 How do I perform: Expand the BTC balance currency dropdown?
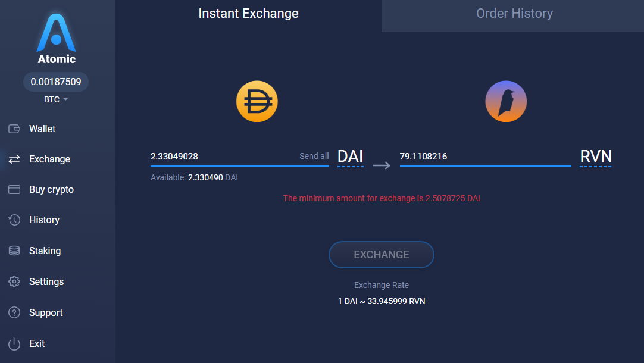point(56,99)
